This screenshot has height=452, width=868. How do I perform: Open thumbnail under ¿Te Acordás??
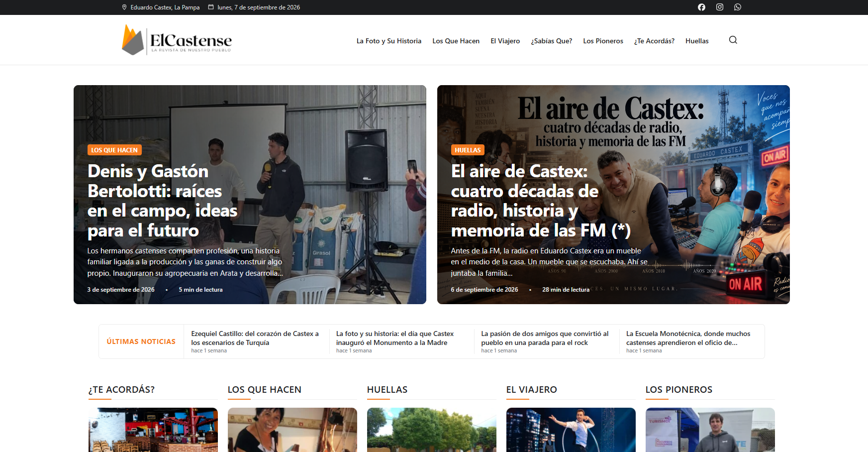click(x=153, y=430)
